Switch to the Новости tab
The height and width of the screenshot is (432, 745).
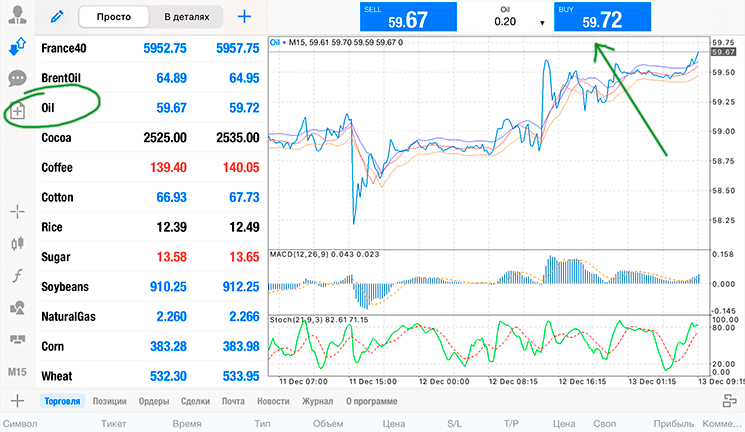[273, 401]
